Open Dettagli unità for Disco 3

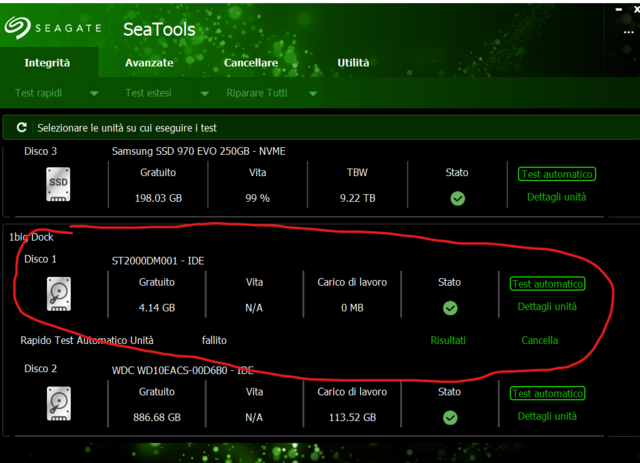557,197
